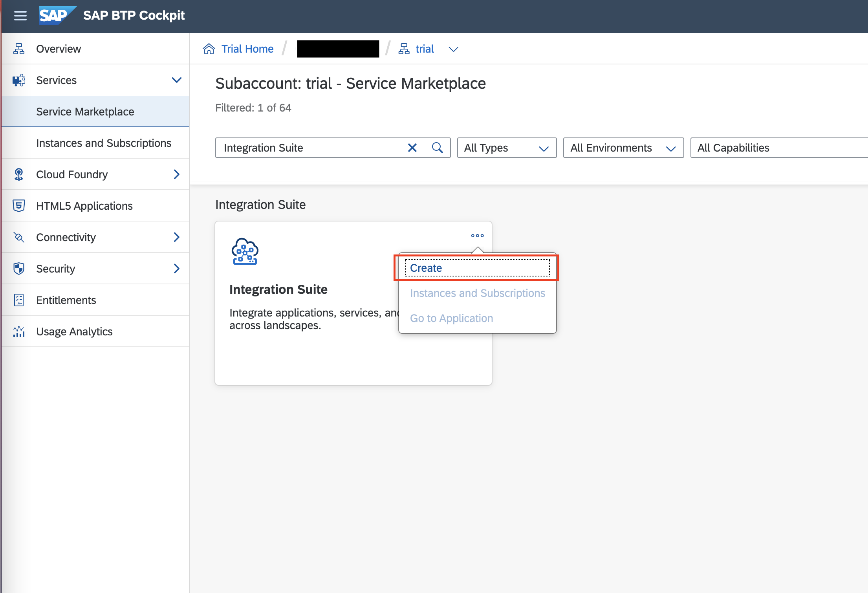Open the All Types dropdown
Image resolution: width=868 pixels, height=593 pixels.
507,148
